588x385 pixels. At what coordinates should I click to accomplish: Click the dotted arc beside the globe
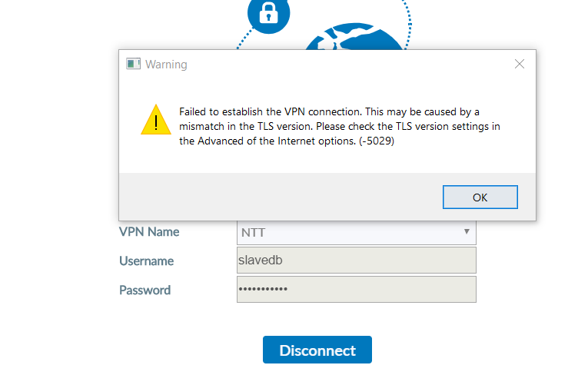click(409, 24)
